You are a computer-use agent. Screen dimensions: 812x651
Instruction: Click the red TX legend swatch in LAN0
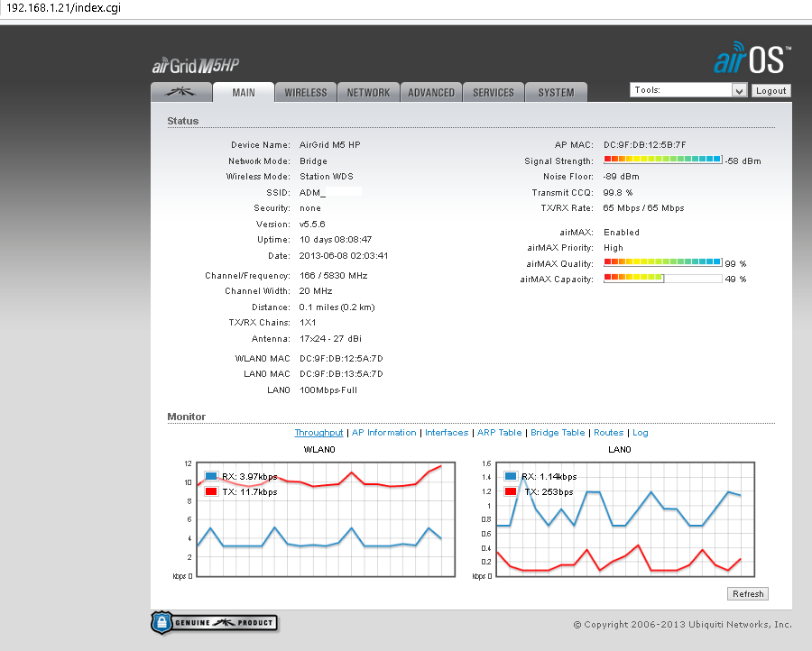[511, 491]
